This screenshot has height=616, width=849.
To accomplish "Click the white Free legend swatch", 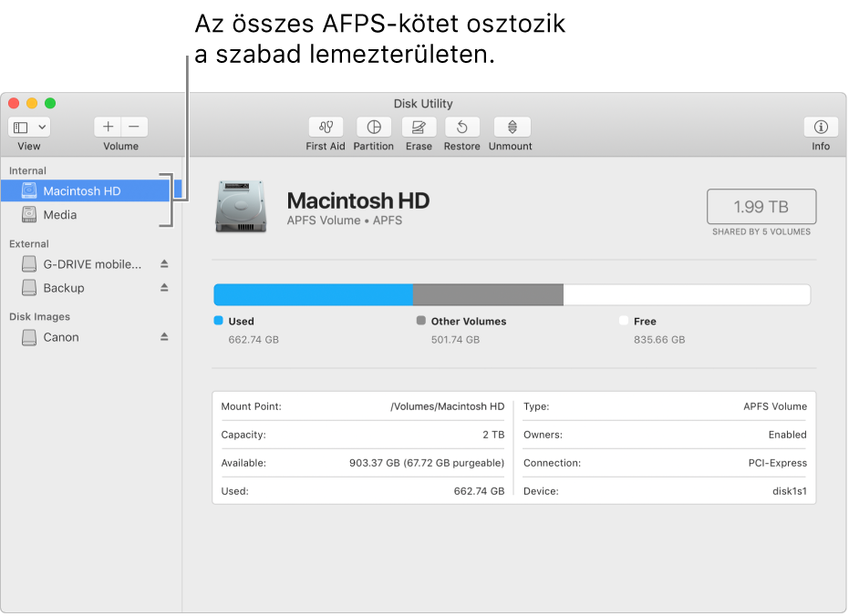I will tap(624, 321).
